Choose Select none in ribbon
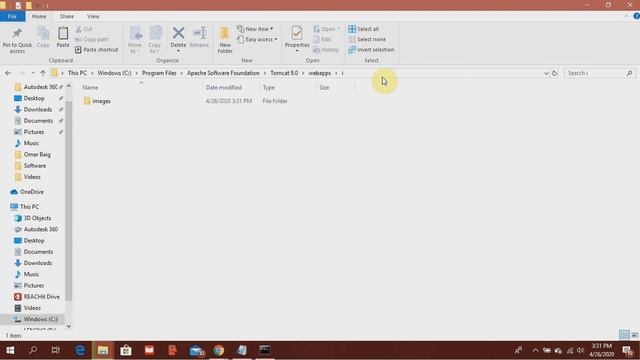 coord(367,39)
